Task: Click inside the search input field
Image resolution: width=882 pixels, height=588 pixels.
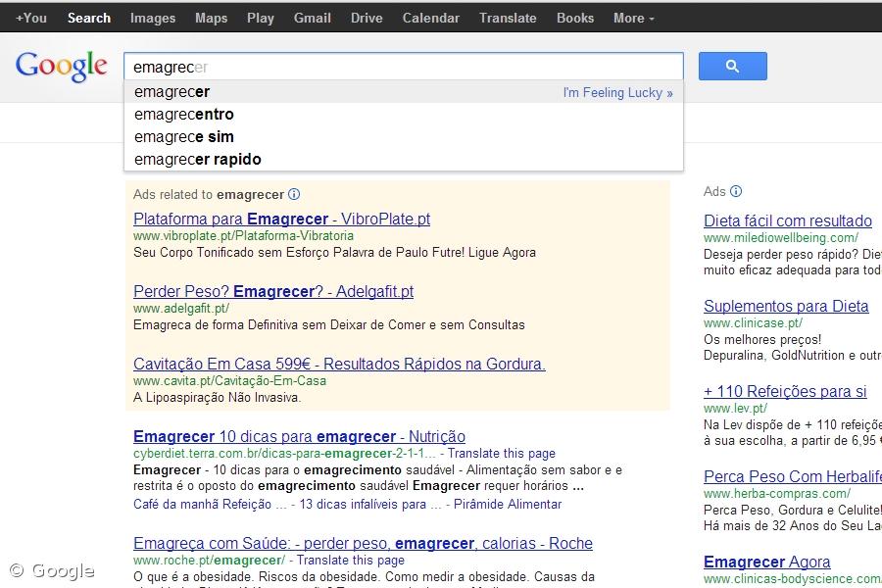Action: (392, 66)
